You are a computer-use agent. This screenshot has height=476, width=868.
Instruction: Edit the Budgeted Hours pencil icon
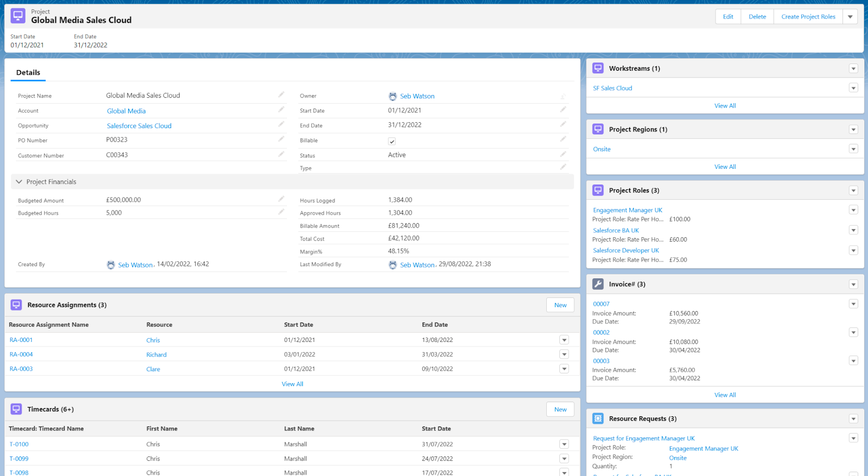[282, 212]
